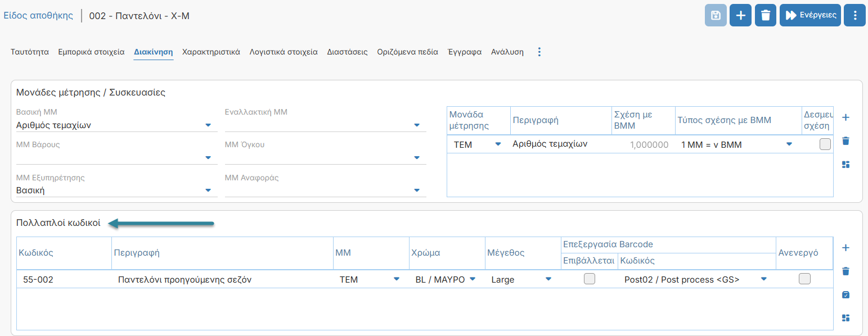868x336 pixels.
Task: Click the Χρώμα column header
Action: pyautogui.click(x=447, y=253)
